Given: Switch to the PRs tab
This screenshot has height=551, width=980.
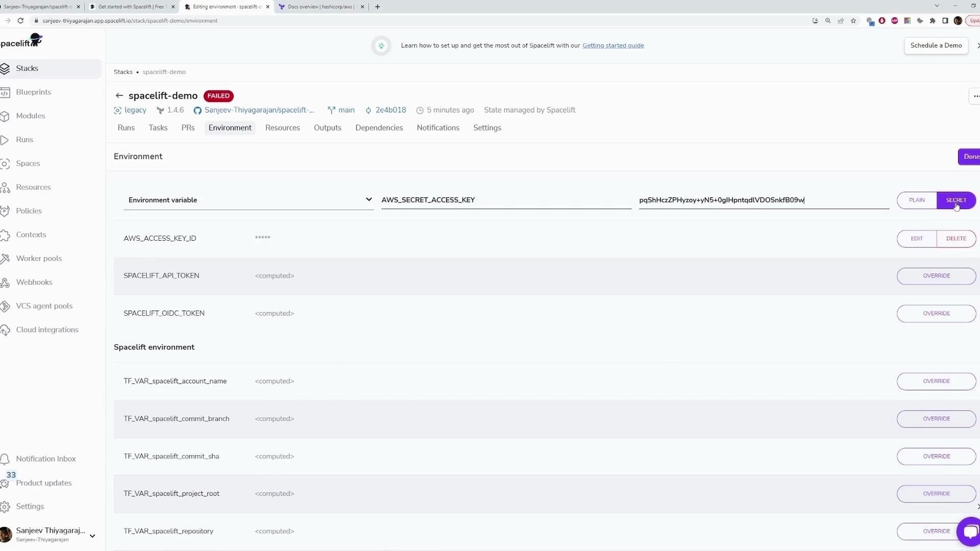Looking at the screenshot, I should (x=188, y=128).
